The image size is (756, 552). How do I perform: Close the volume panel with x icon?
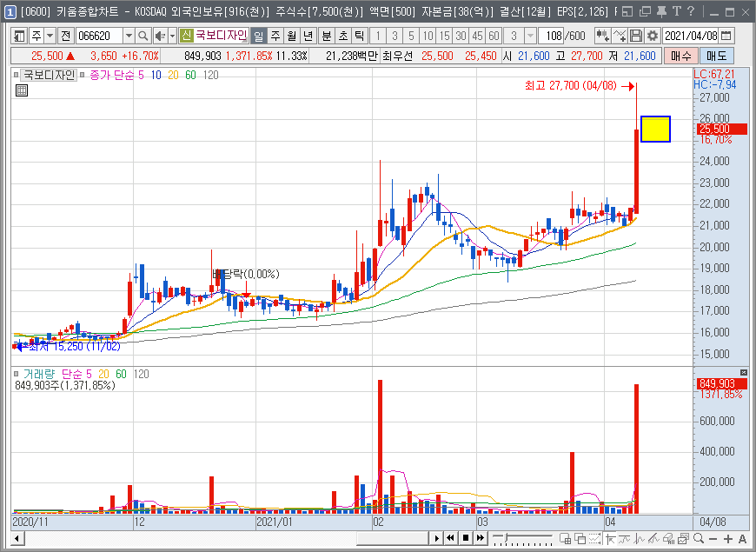(x=744, y=373)
